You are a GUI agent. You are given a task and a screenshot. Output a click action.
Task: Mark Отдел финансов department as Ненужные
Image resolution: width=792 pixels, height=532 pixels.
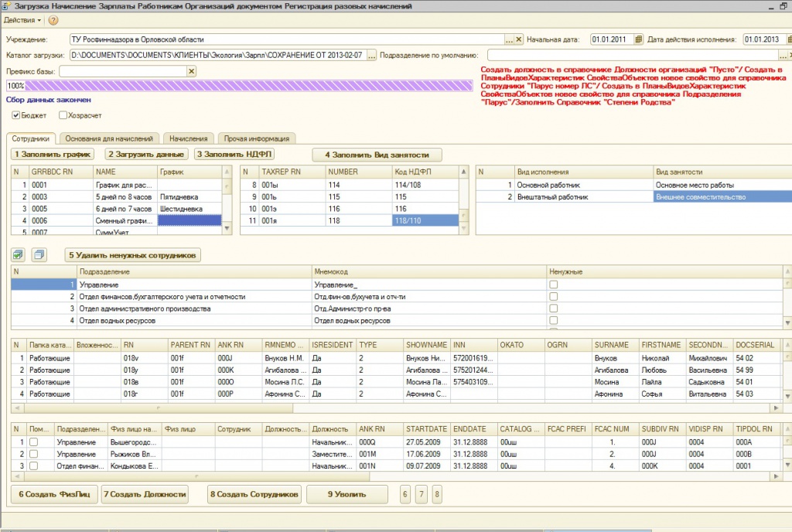point(554,297)
